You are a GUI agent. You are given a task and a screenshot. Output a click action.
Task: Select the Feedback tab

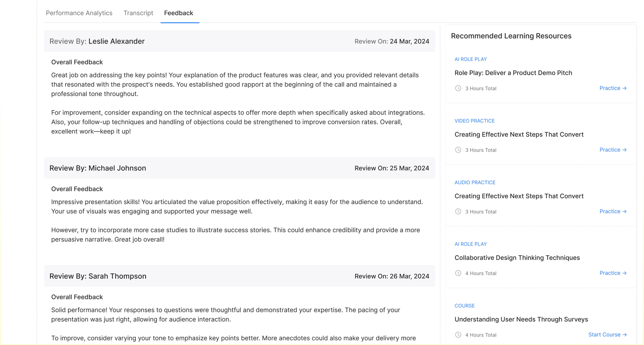click(x=178, y=13)
